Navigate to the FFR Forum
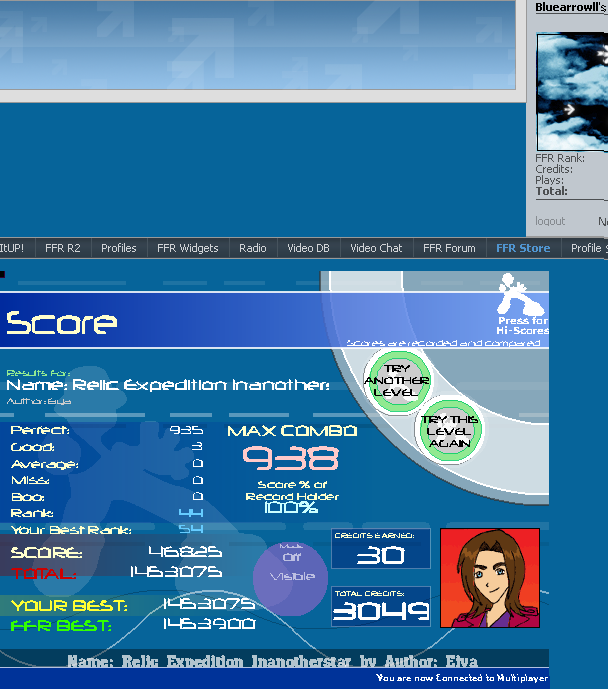The width and height of the screenshot is (608, 689). click(x=449, y=248)
